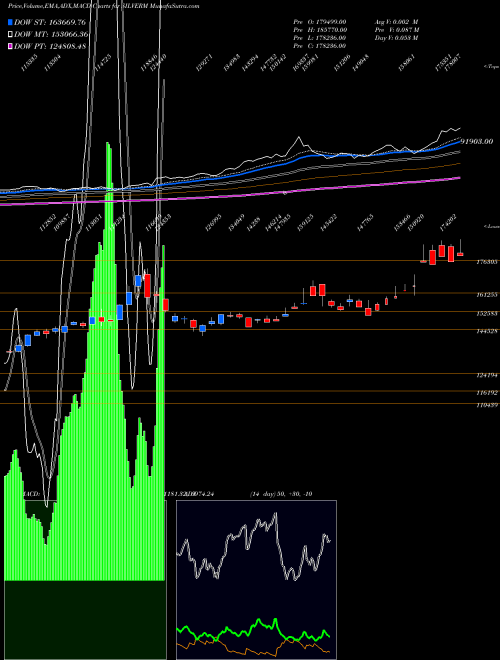Image resolution: width=500 pixels, height=660 pixels.
Task: Select the 'DOW MT: 153066.36' legend text
Action: click(x=51, y=34)
